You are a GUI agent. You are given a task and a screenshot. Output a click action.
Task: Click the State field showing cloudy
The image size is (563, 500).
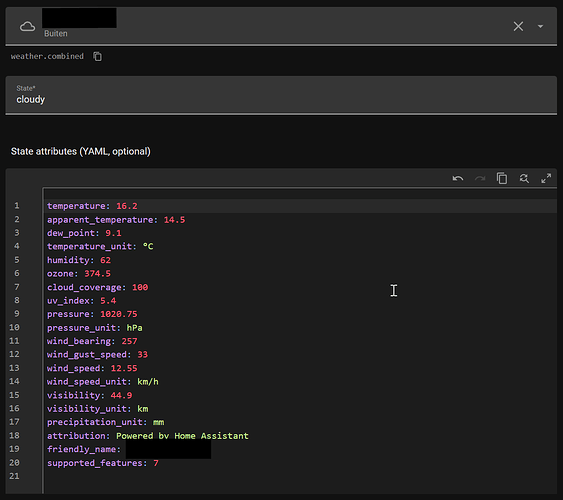pyautogui.click(x=281, y=95)
